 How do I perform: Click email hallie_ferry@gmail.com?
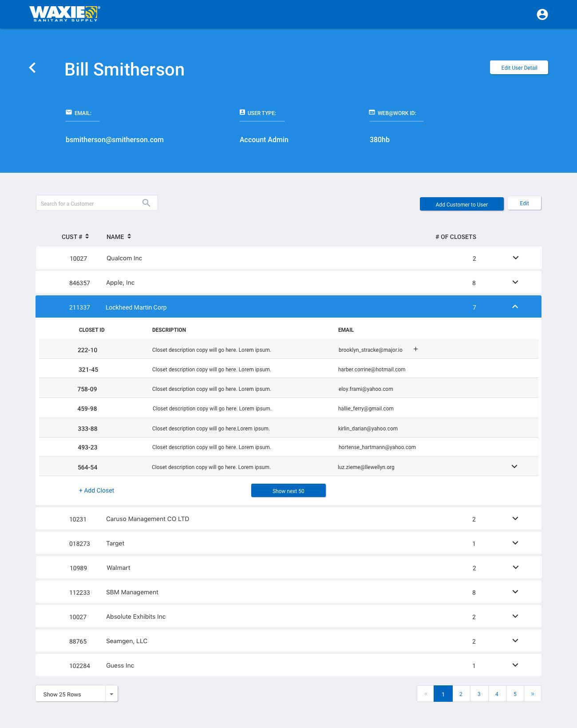pos(366,409)
